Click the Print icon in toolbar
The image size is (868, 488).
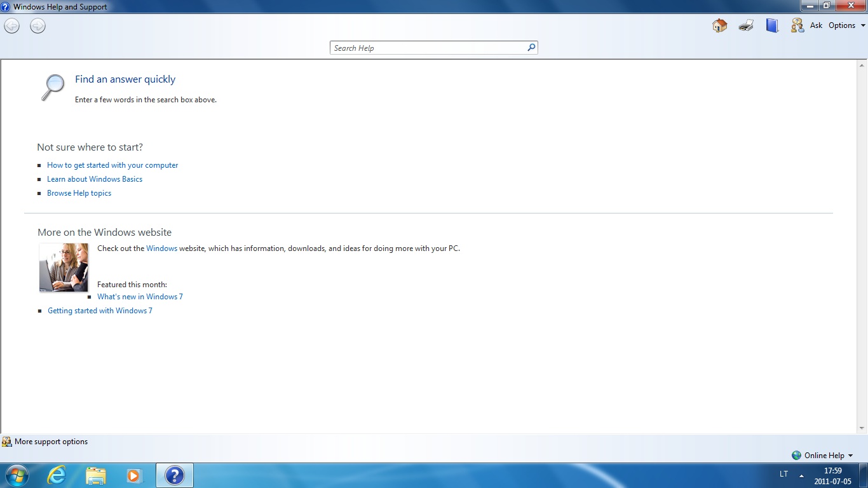click(746, 25)
